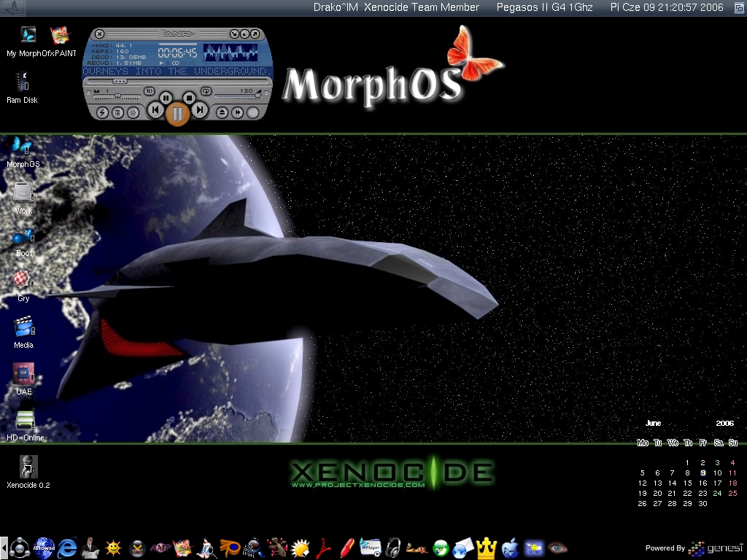Image resolution: width=747 pixels, height=560 pixels.
Task: Click the fast-forward button in ANR player
Action: pyautogui.click(x=237, y=112)
